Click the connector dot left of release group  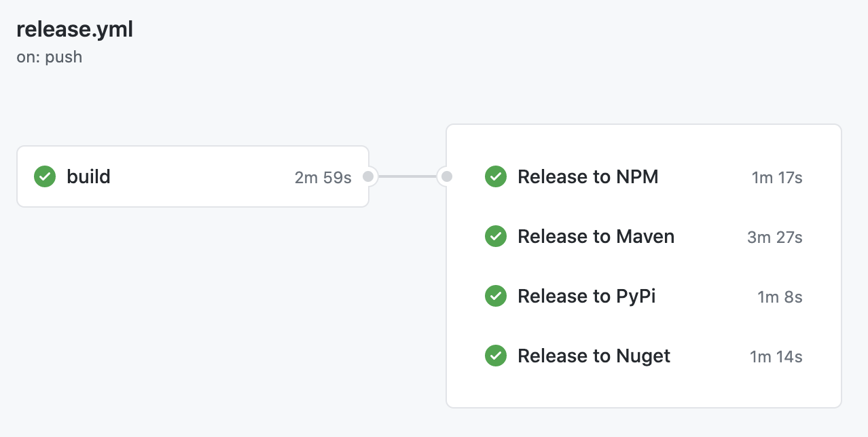coord(447,176)
